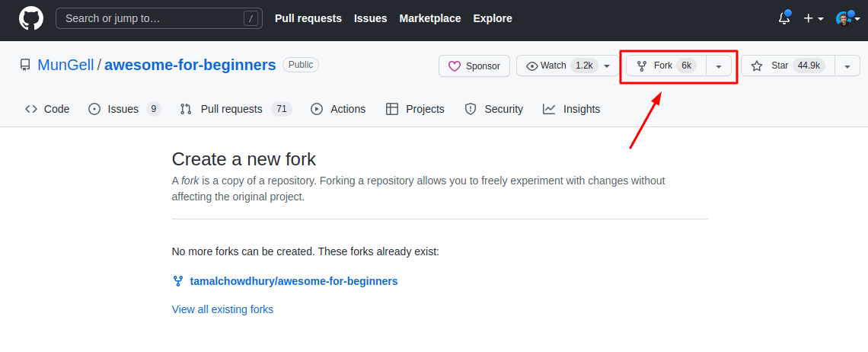Click View all existing forks
The image size is (868, 352).
(x=222, y=309)
